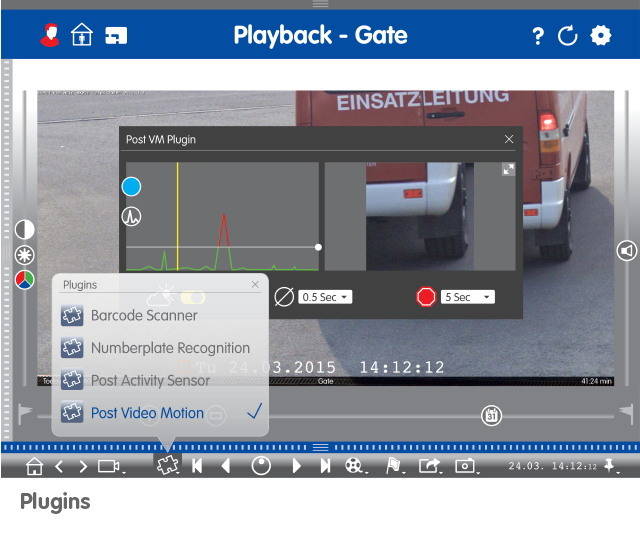Click the calendar 31 timeline marker
Image resolution: width=640 pixels, height=540 pixels.
click(491, 416)
